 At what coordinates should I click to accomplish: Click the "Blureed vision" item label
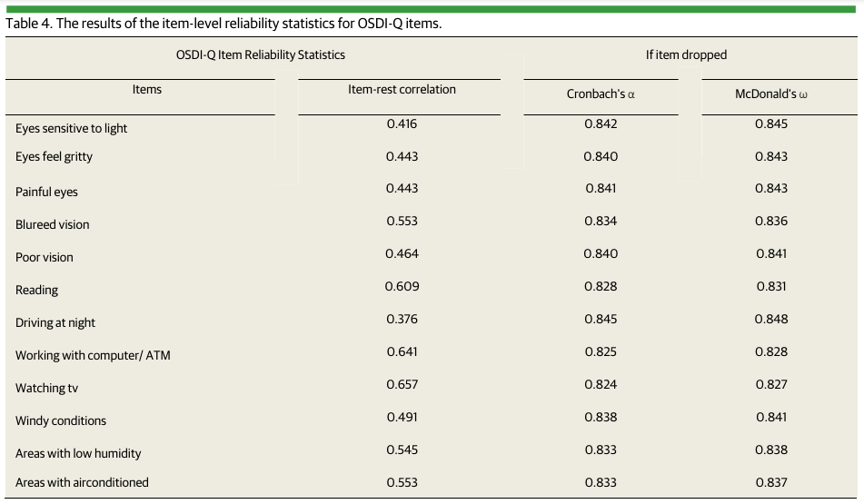click(53, 225)
